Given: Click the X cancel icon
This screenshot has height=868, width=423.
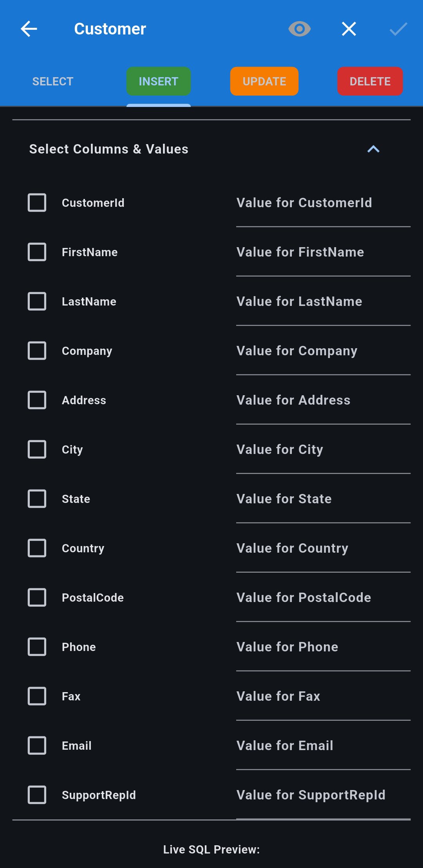Looking at the screenshot, I should [x=349, y=29].
